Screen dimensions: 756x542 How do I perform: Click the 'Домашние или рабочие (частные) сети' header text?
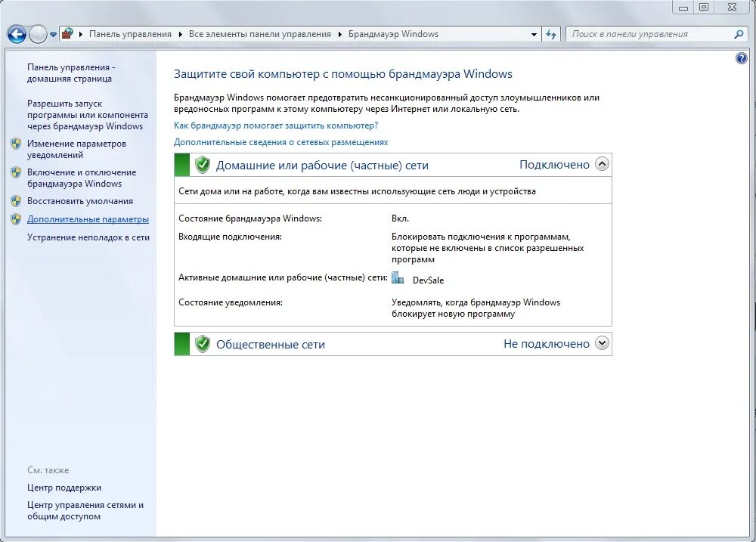pyautogui.click(x=322, y=166)
